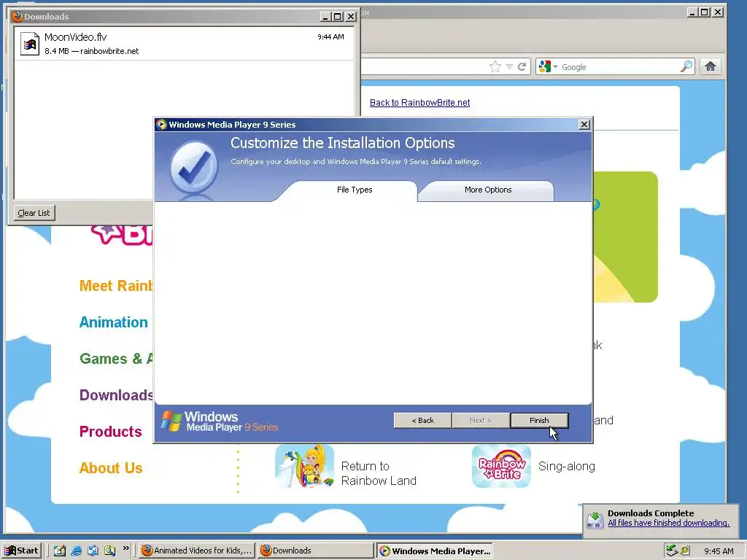Click the Return to Rainbow Land thumbnail

tap(304, 466)
